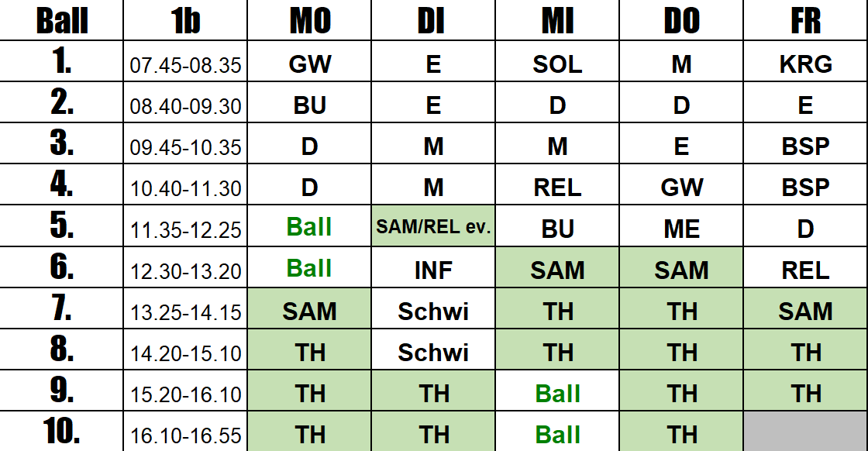Click the REL cell on Wednesday period 4
The image size is (868, 451).
[557, 185]
